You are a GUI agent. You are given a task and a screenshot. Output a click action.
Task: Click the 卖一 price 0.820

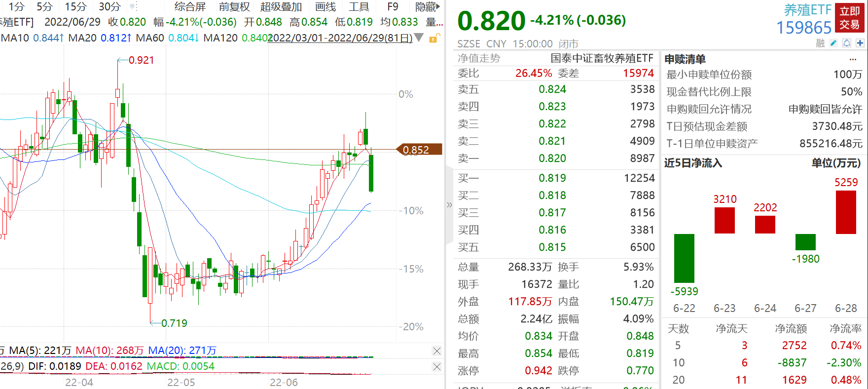[552, 158]
